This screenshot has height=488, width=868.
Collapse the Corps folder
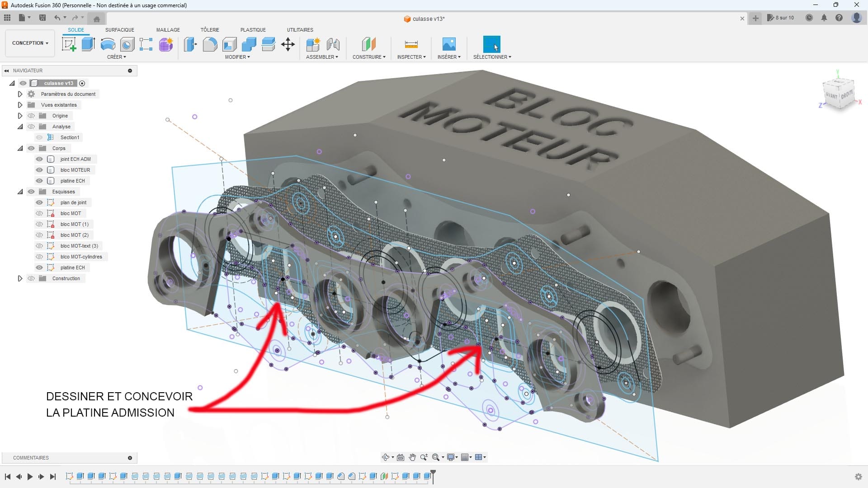pos(20,148)
